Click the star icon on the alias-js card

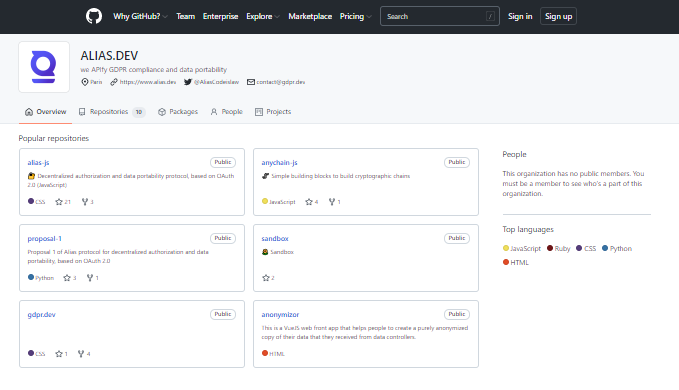point(59,202)
